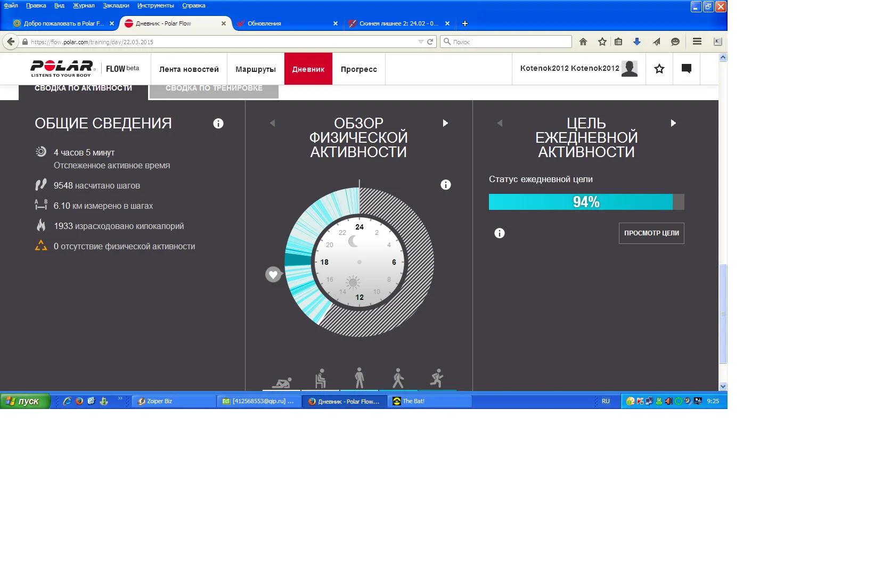Select the running activity icon

437,378
